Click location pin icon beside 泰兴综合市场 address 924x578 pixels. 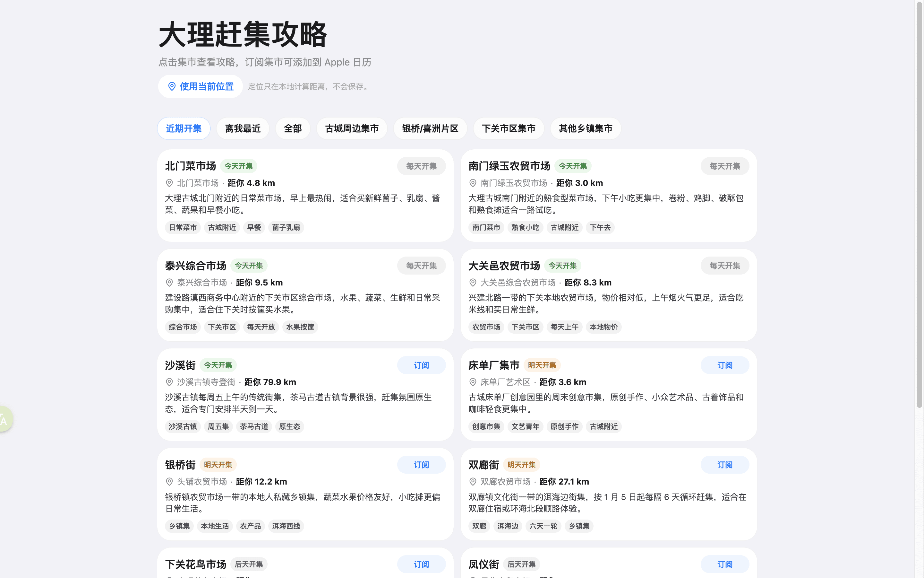click(169, 283)
